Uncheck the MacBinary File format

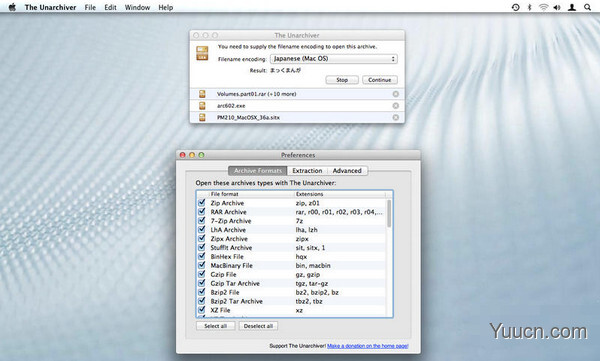point(202,265)
